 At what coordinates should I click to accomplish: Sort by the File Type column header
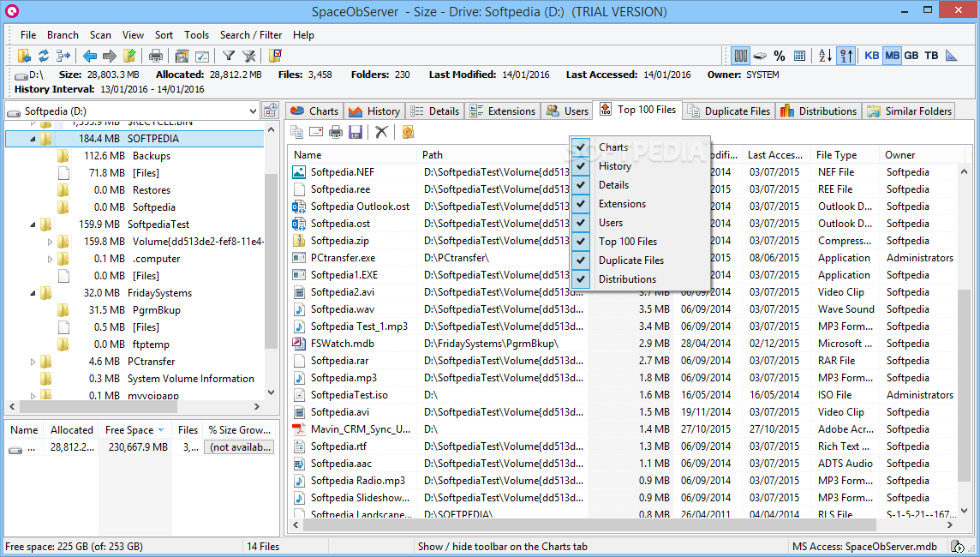[x=844, y=155]
